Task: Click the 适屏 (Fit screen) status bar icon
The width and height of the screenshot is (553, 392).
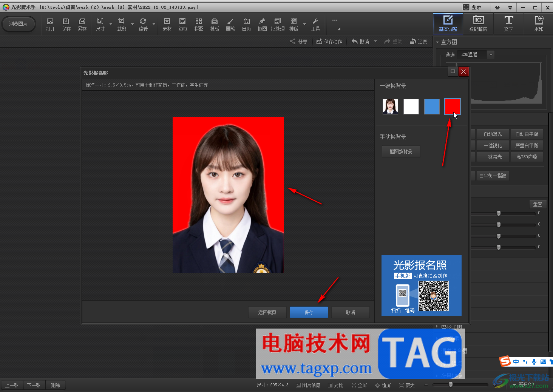Action: 383,385
